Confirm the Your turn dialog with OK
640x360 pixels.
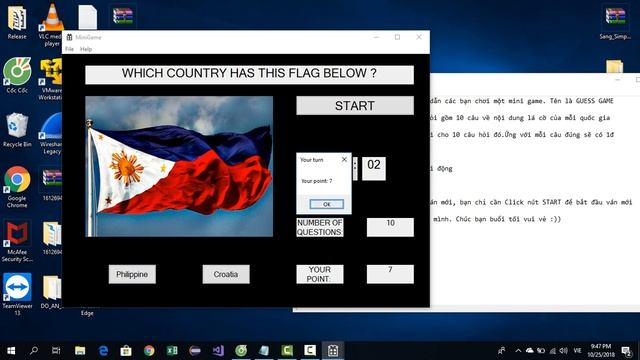327,204
